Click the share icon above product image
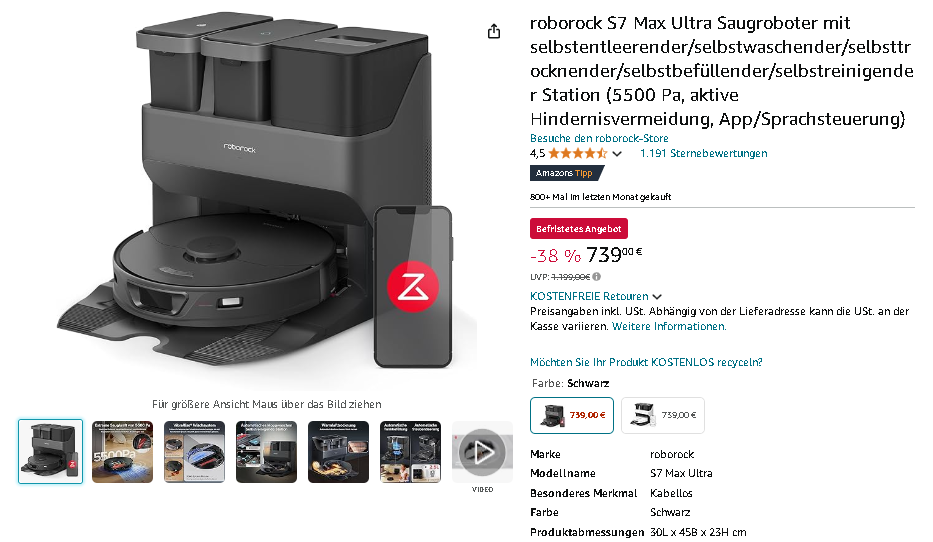 pos(494,31)
